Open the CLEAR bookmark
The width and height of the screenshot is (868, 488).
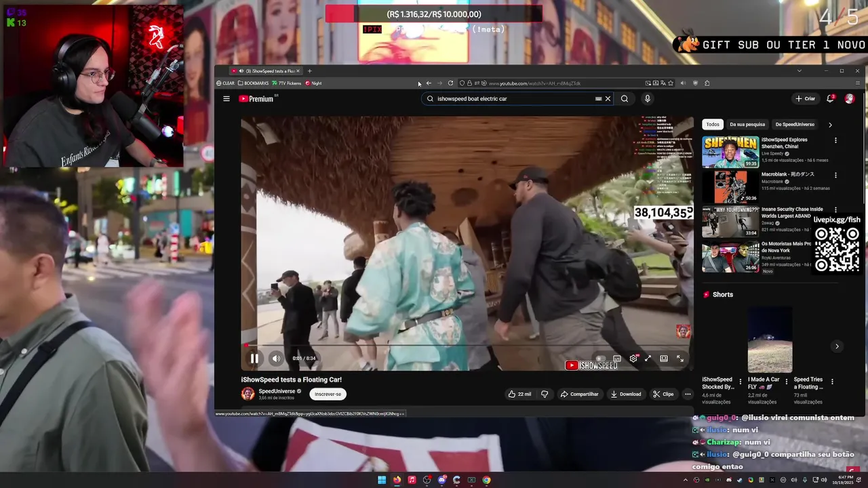coord(225,83)
